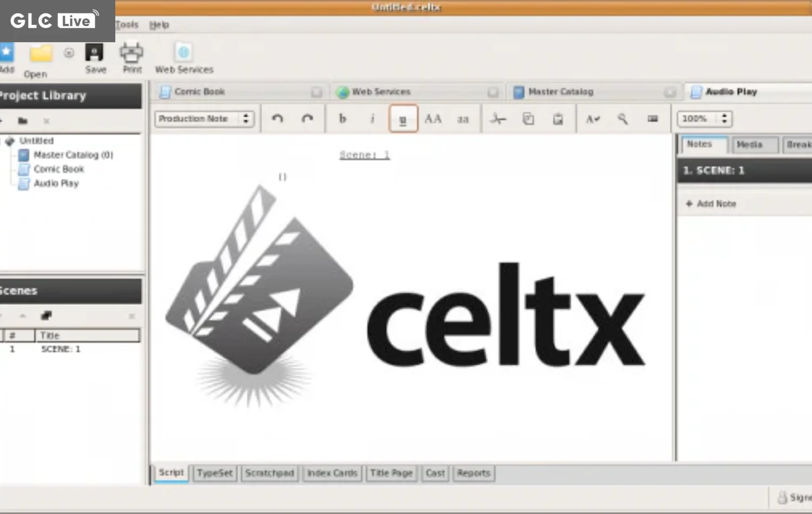Image resolution: width=812 pixels, height=514 pixels.
Task: Close the Comic Book tab
Action: point(317,93)
